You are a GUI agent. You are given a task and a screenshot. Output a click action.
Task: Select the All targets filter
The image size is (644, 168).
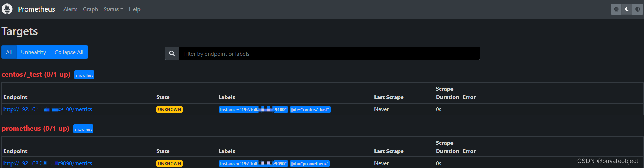pos(9,52)
